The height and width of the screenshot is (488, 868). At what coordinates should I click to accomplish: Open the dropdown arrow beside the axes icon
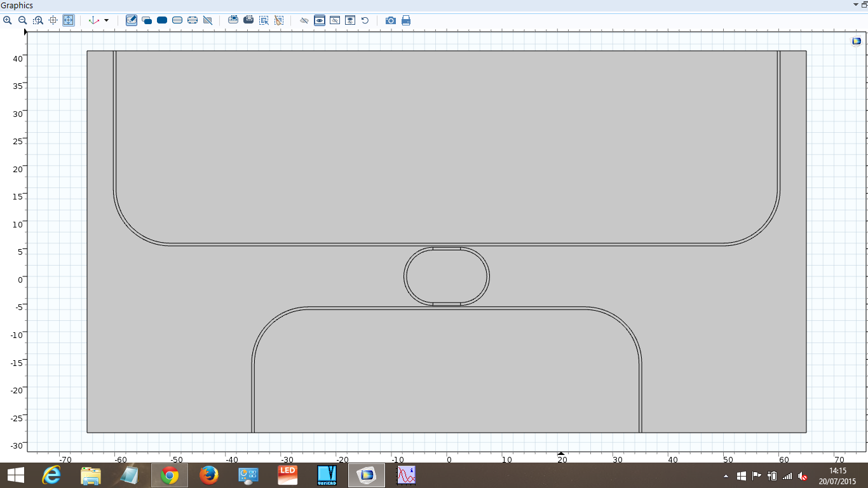(106, 20)
